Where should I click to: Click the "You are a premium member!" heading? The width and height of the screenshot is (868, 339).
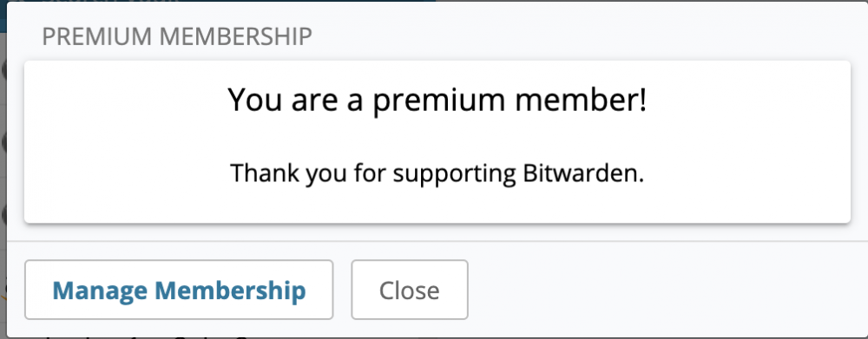437,101
